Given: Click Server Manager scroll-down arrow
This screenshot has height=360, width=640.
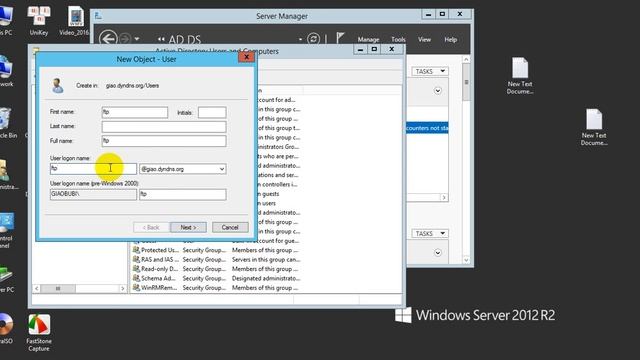Looking at the screenshot, I should click(466, 260).
